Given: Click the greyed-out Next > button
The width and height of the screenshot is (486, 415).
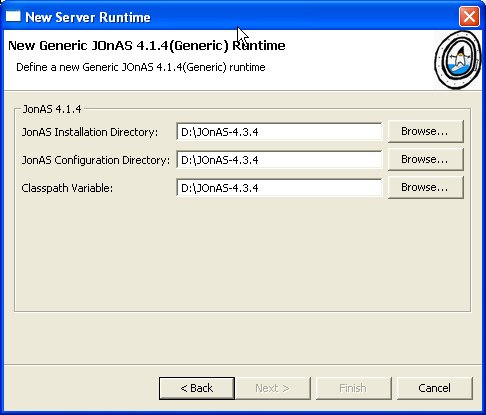Looking at the screenshot, I should [x=273, y=388].
